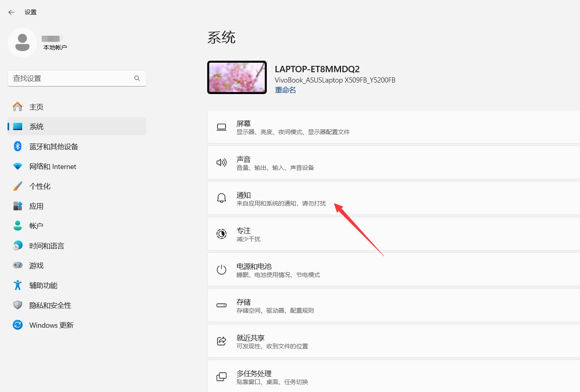Click VivoBook_ASUSLaptop X509FB_Y5200FB model text

coord(335,80)
